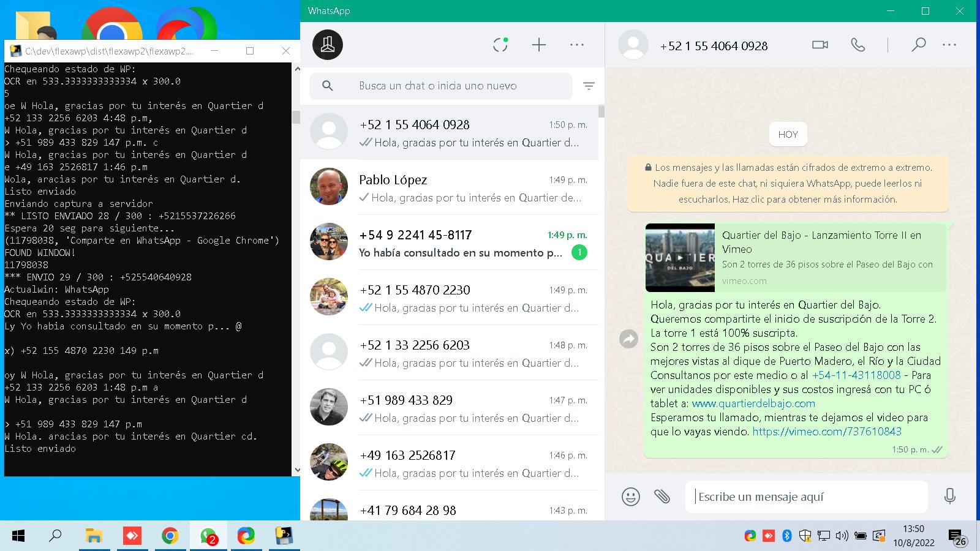The image size is (980, 551).
Task: Start a voice call with contact
Action: (x=858, y=45)
